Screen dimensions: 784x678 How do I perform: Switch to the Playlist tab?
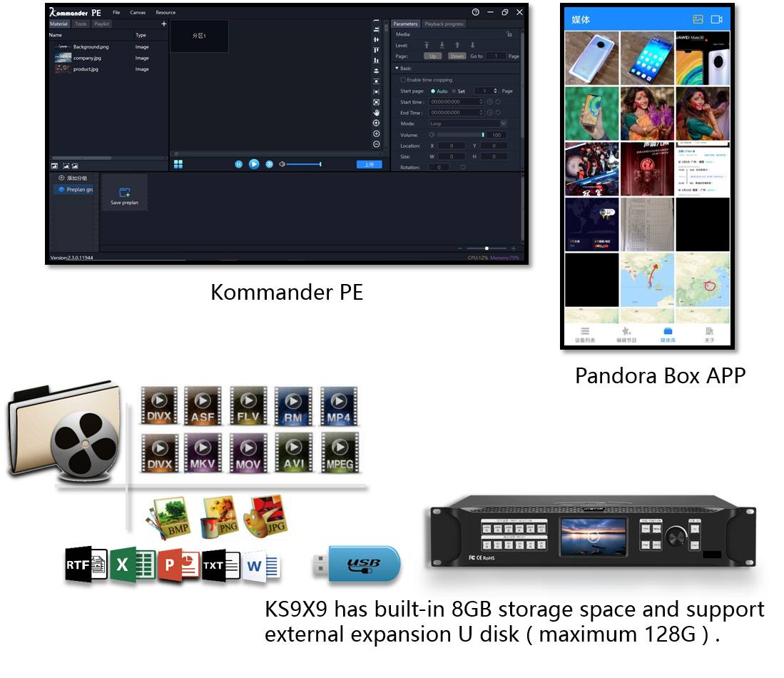[x=101, y=24]
